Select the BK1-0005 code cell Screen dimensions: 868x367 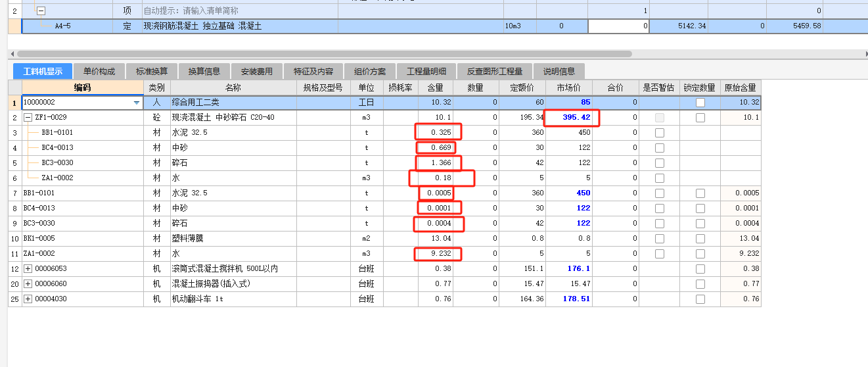83,239
